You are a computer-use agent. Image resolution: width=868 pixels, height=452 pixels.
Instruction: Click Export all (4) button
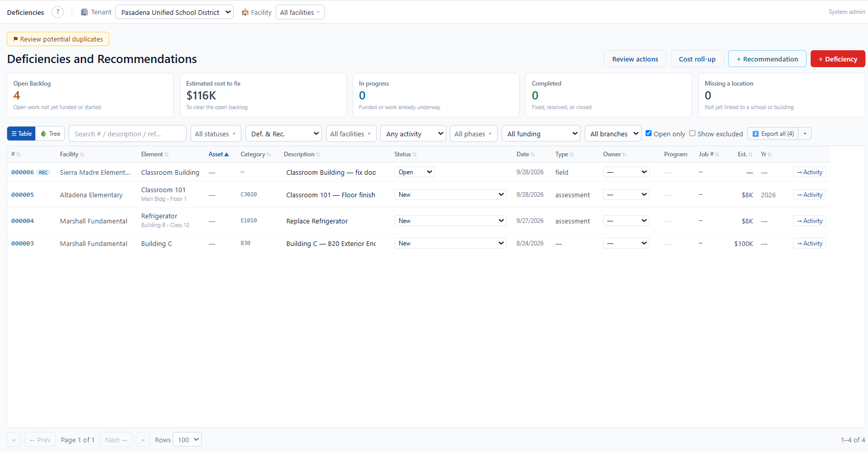click(773, 134)
